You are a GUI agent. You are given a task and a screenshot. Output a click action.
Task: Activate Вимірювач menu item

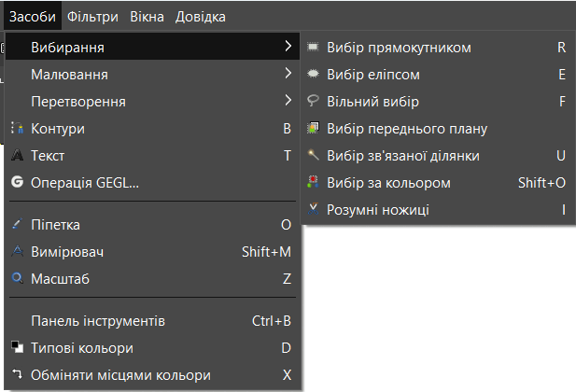click(x=152, y=252)
